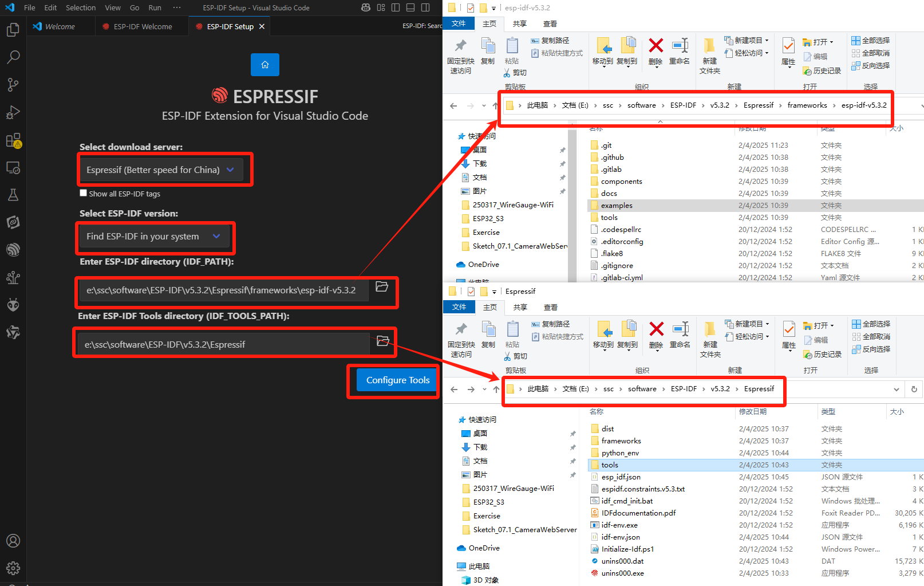Expand Easy Access dropdown in lower Explorer ribbon
Screen dimensions: 924x586
767,337
